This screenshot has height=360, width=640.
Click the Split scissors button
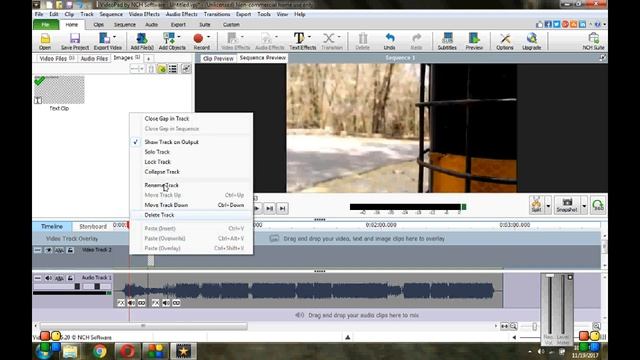click(536, 204)
